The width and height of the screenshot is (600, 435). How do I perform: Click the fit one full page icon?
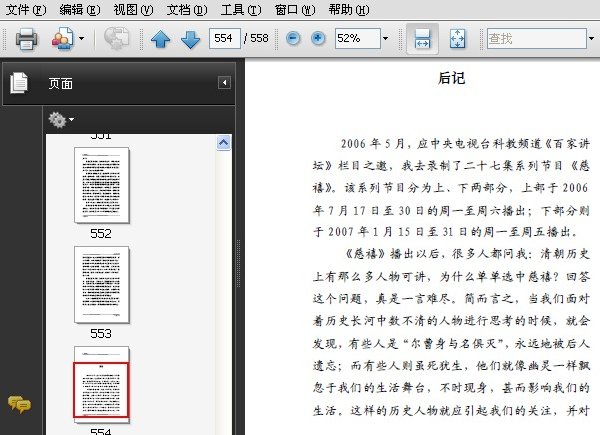[x=458, y=39]
